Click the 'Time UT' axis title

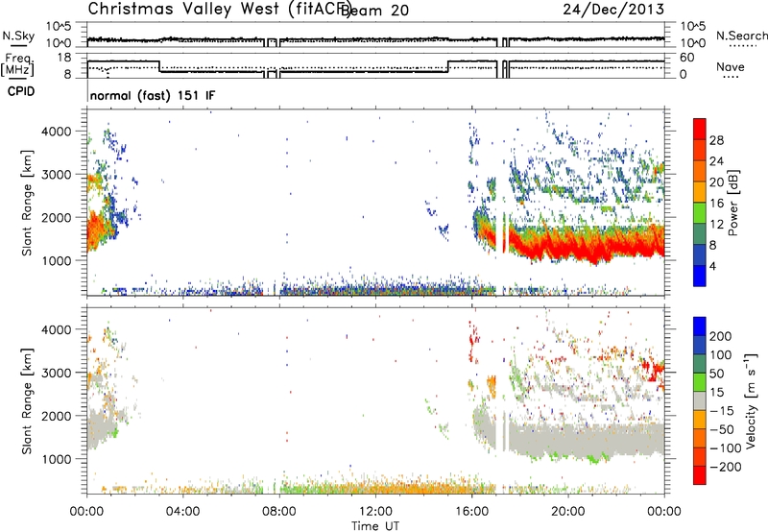[375, 526]
